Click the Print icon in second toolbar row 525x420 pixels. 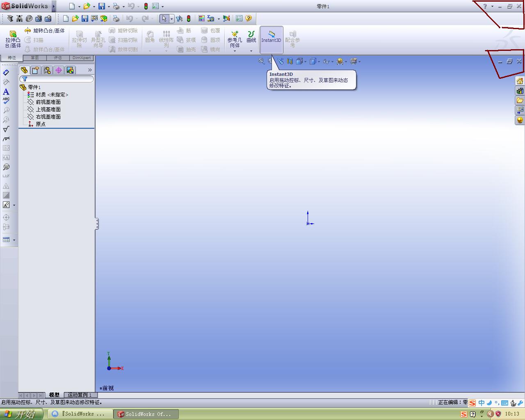coord(116,18)
